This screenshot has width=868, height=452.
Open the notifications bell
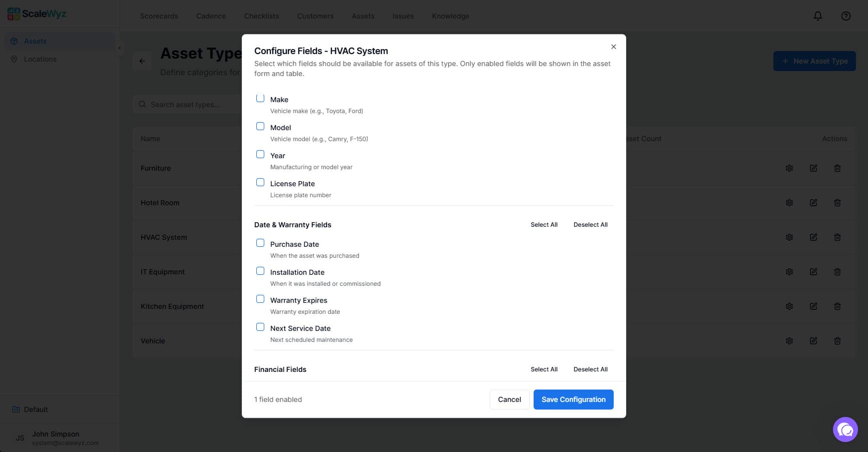point(817,16)
